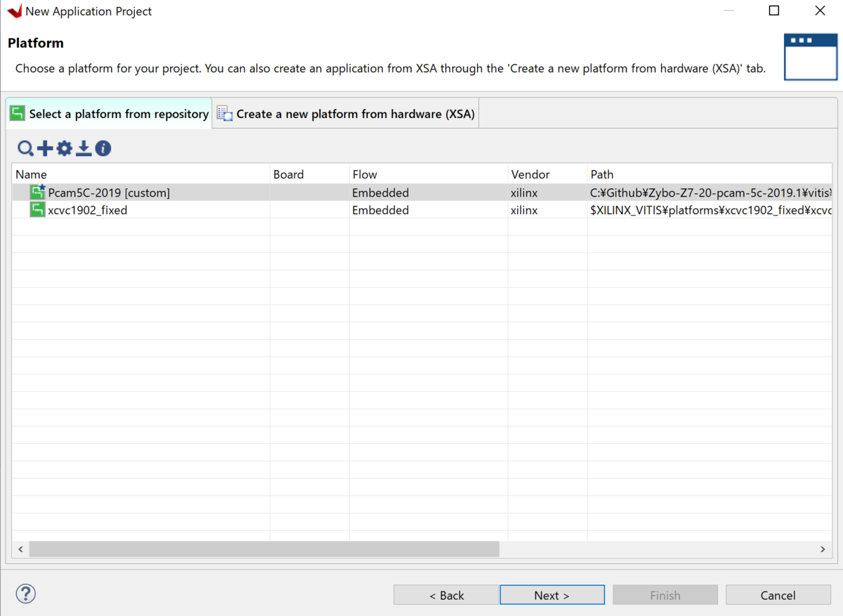
Task: Click the Pcam5C-2019 platform icon
Action: (38, 192)
